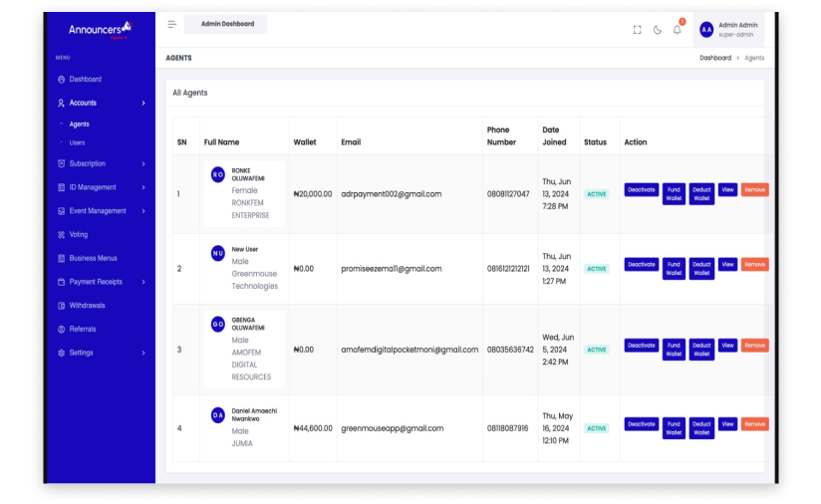The image size is (821, 504).
Task: Click the Referrals sidebar icon
Action: click(62, 330)
